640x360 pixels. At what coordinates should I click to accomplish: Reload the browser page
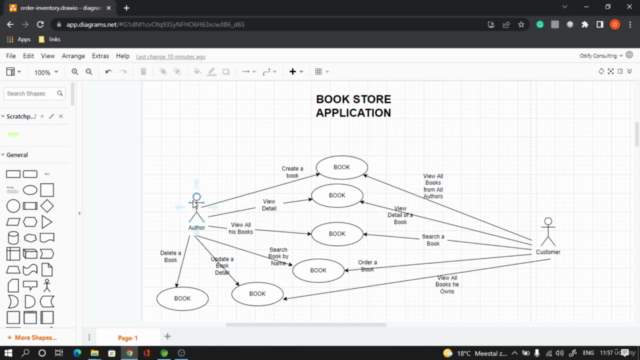pos(40,24)
